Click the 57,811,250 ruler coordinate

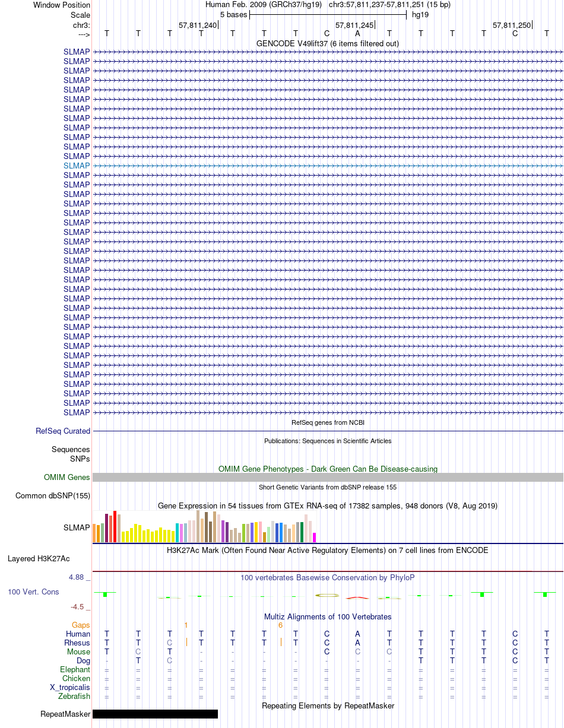tap(512, 25)
